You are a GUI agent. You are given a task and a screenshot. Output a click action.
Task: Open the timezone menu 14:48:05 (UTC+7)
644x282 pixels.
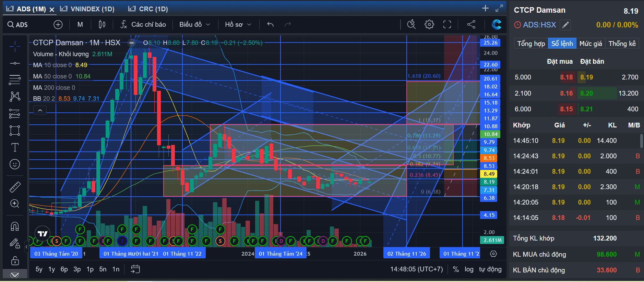pyautogui.click(x=417, y=269)
